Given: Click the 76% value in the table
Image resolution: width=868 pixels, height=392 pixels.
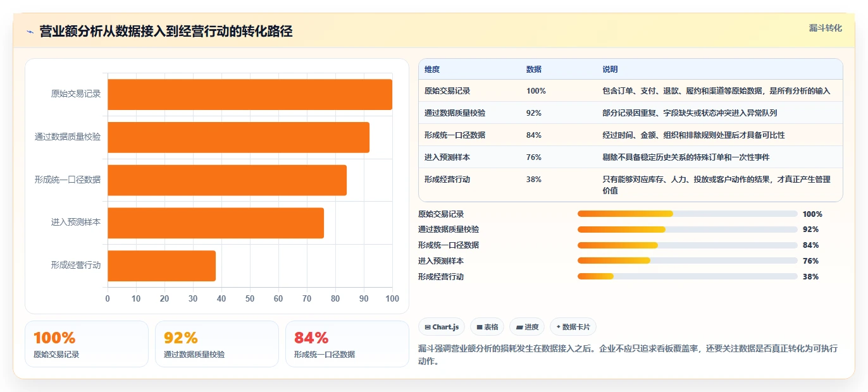Looking at the screenshot, I should 534,157.
